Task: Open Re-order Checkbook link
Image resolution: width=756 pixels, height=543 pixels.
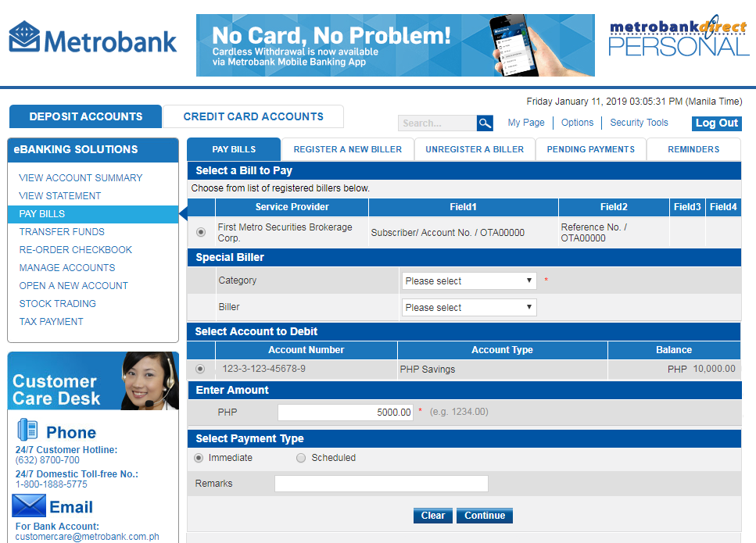Action: (x=75, y=249)
